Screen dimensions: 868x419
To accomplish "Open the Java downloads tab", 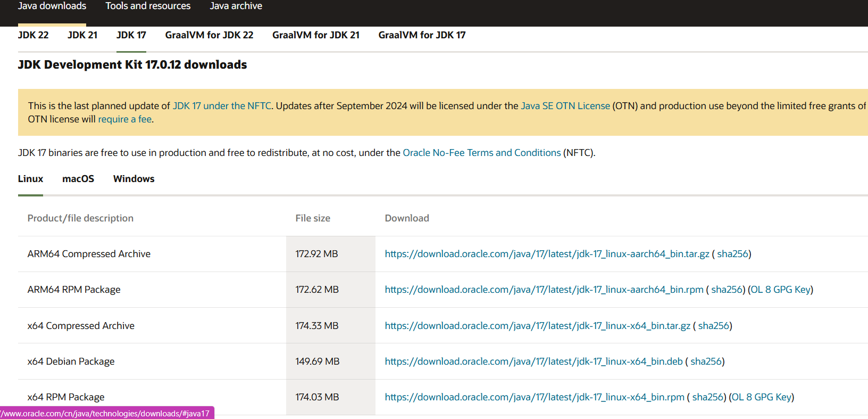I will coord(52,6).
